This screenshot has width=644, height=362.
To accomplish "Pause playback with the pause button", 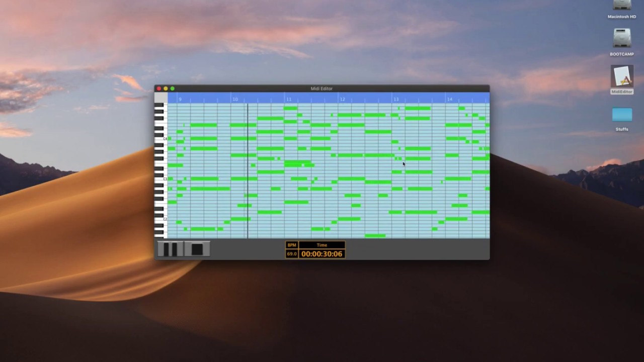I will point(170,249).
